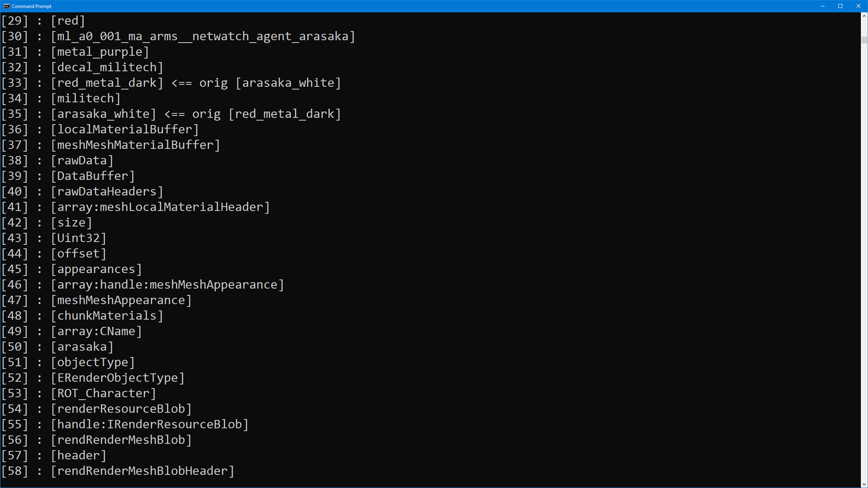This screenshot has width=868, height=488.
Task: Click the localMaterialBuffer entry
Action: click(x=125, y=130)
